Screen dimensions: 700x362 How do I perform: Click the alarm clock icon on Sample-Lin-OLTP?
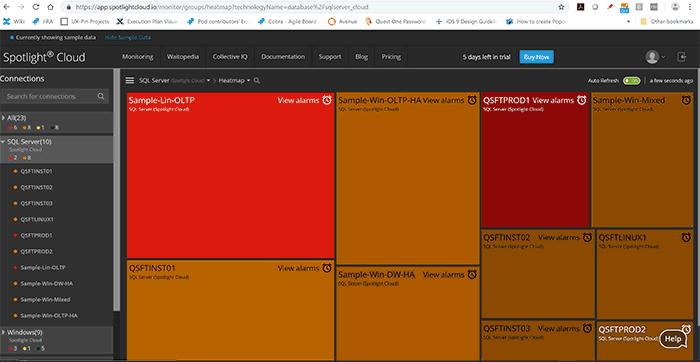pyautogui.click(x=327, y=100)
